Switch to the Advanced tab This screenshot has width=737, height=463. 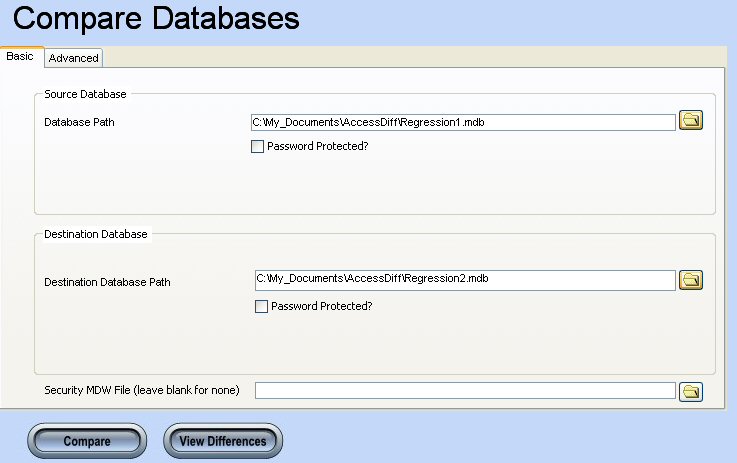click(x=74, y=58)
